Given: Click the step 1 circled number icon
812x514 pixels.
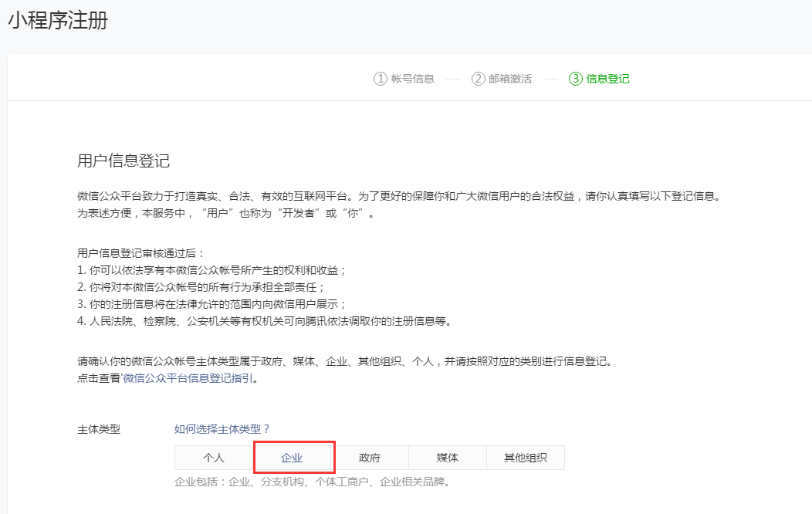Looking at the screenshot, I should click(380, 79).
